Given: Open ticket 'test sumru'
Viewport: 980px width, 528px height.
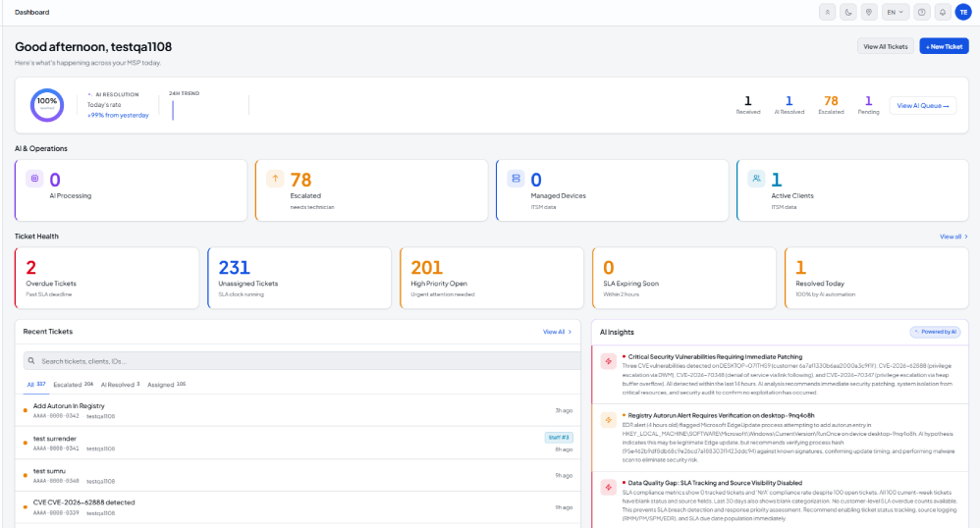Looking at the screenshot, I should tap(298, 476).
